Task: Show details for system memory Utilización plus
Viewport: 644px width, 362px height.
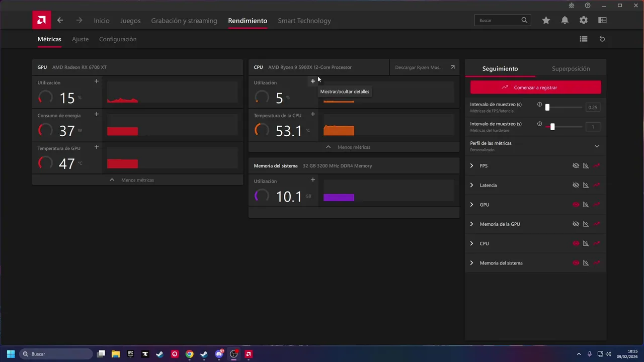Action: (313, 179)
